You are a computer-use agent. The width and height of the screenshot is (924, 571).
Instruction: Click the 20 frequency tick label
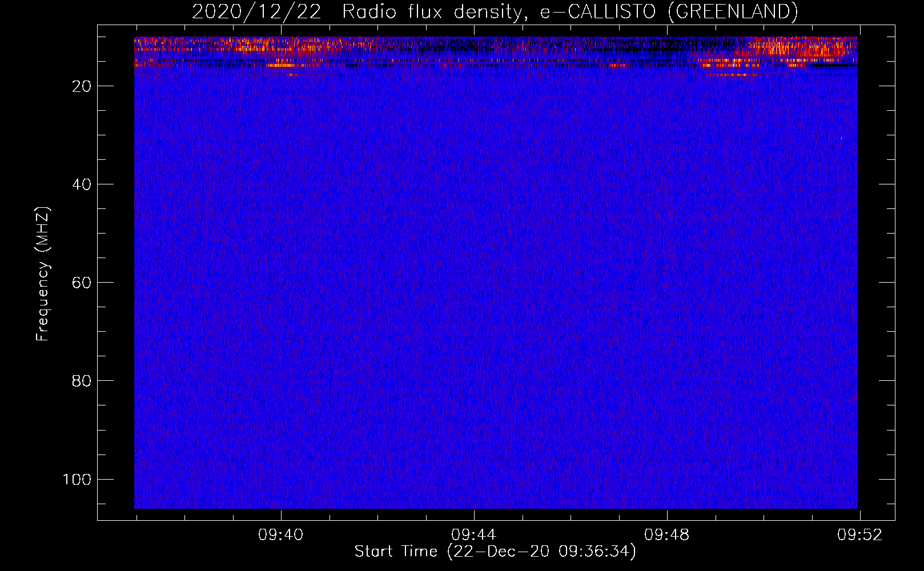[x=82, y=86]
